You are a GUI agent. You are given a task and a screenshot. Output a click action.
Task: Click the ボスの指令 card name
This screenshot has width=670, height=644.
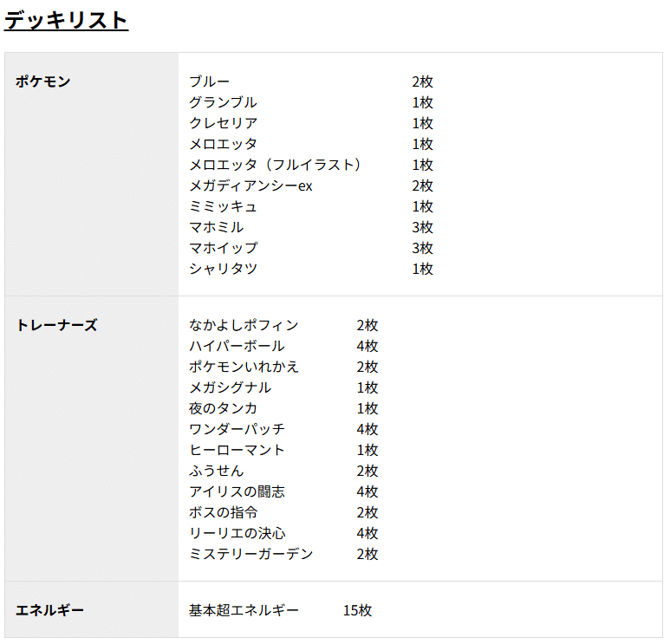(x=223, y=512)
